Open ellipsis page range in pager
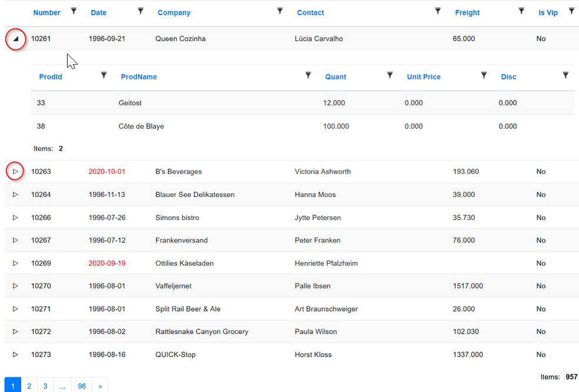Screen dimensions: 579x392 coord(63,386)
